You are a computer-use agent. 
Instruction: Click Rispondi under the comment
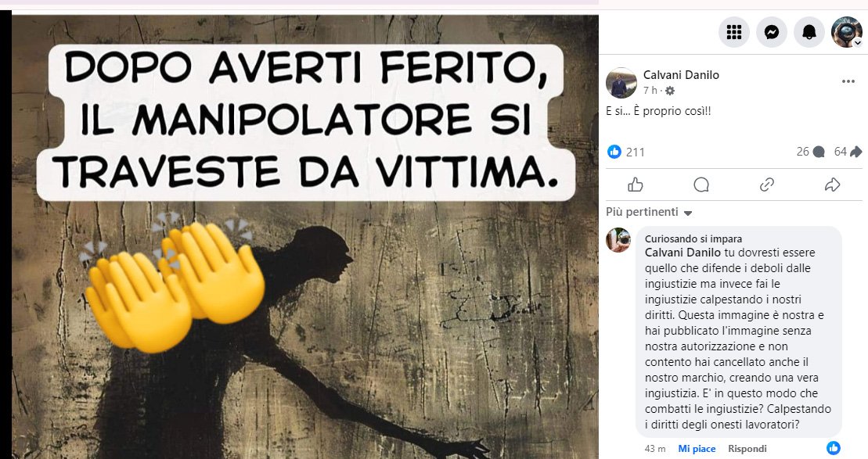[x=747, y=449]
